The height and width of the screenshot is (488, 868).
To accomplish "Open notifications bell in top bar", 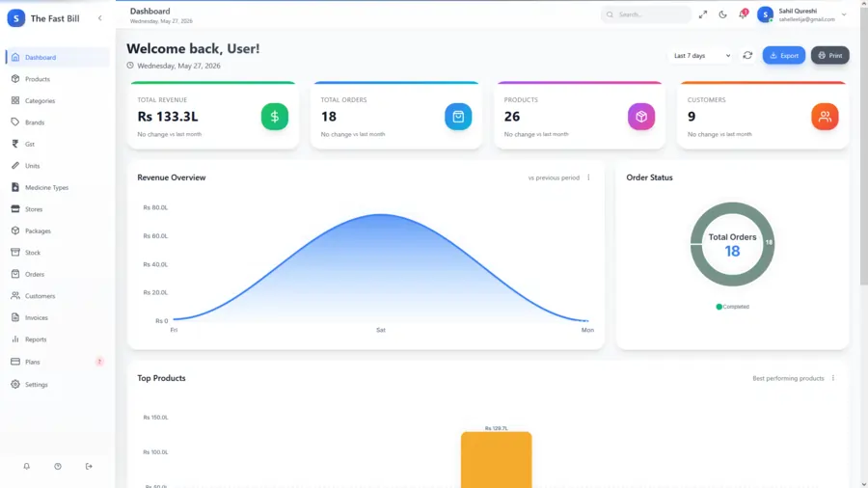I will coord(743,14).
